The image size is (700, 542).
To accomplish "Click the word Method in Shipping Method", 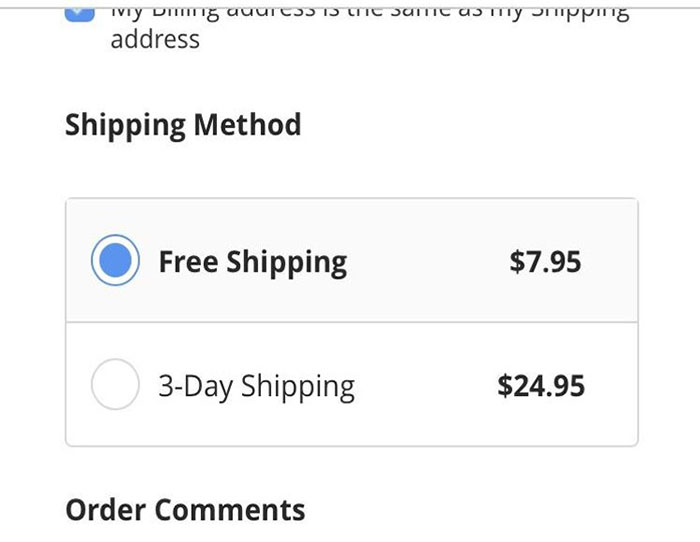I will [247, 124].
